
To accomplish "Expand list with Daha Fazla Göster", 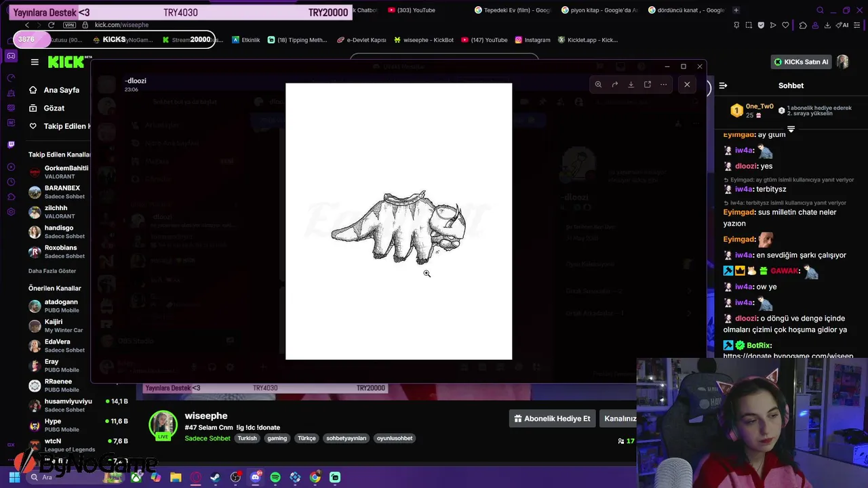I will 52,271.
